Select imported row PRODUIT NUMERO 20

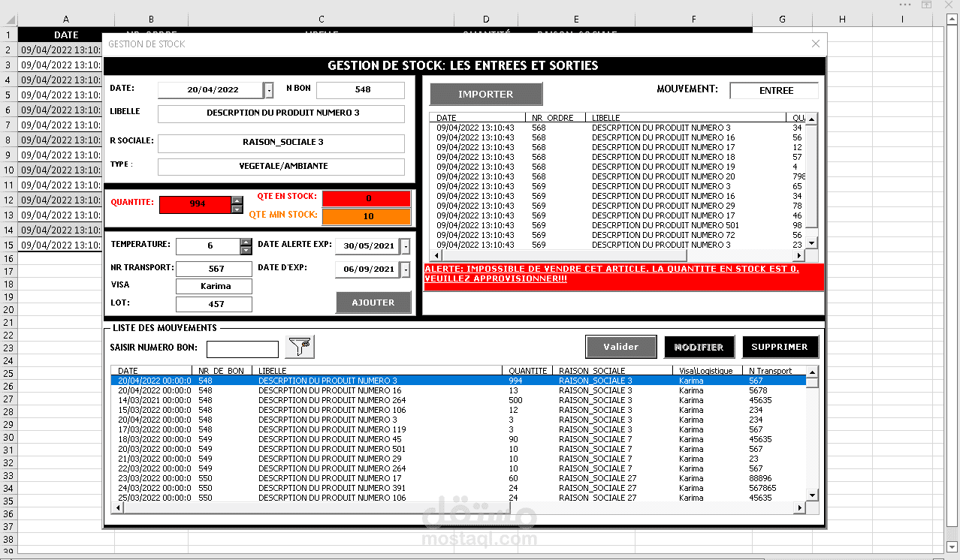point(618,176)
